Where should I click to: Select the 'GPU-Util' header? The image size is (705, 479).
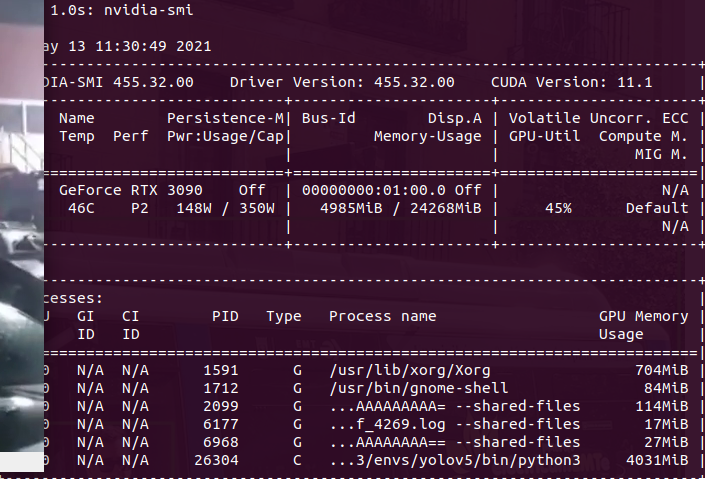click(544, 136)
